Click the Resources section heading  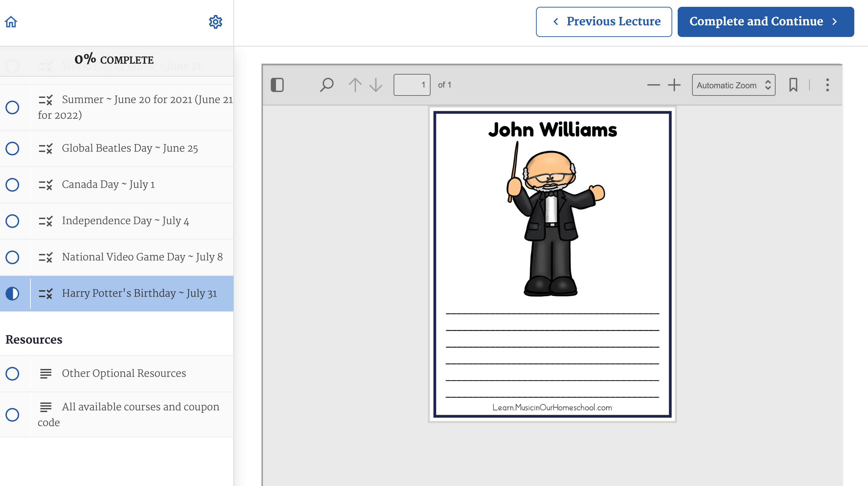point(34,340)
